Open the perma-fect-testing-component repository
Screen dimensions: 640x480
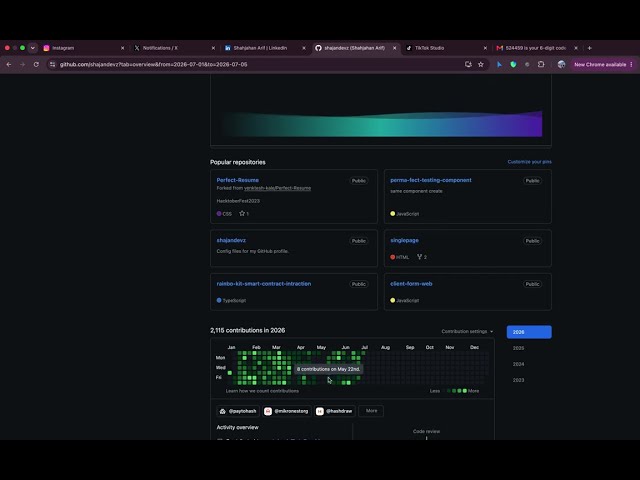pyautogui.click(x=431, y=180)
